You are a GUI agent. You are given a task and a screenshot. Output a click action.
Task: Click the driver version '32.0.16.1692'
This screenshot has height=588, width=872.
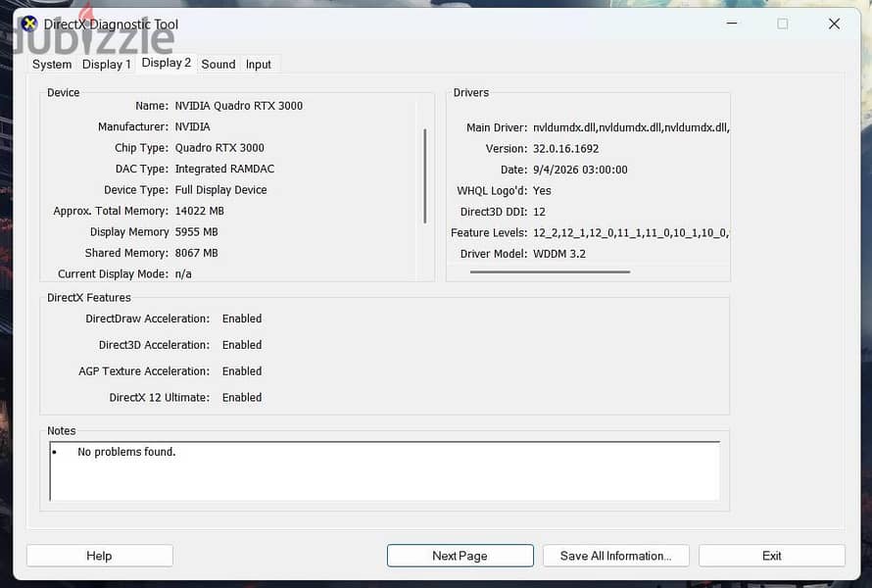[x=565, y=149]
